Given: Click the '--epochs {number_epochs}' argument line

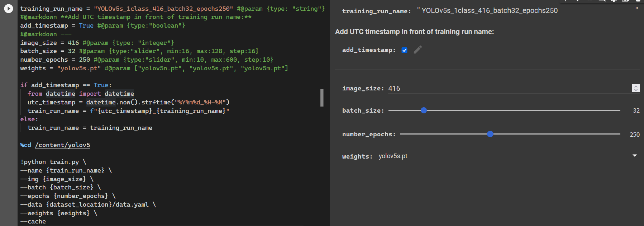Looking at the screenshot, I should click(68, 196).
